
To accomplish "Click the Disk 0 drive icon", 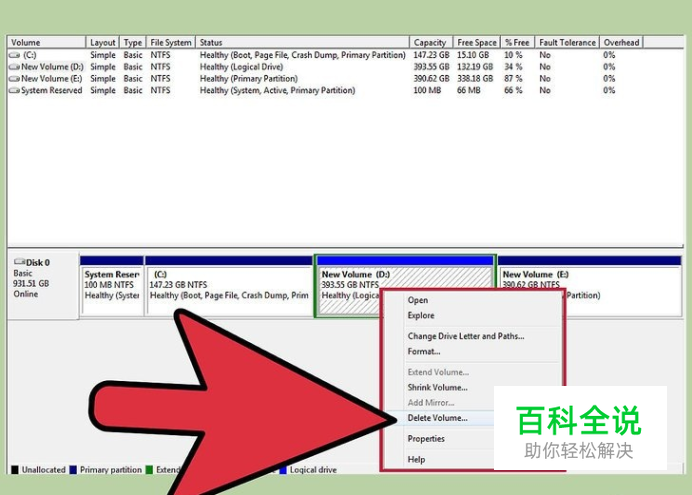I will point(19,262).
